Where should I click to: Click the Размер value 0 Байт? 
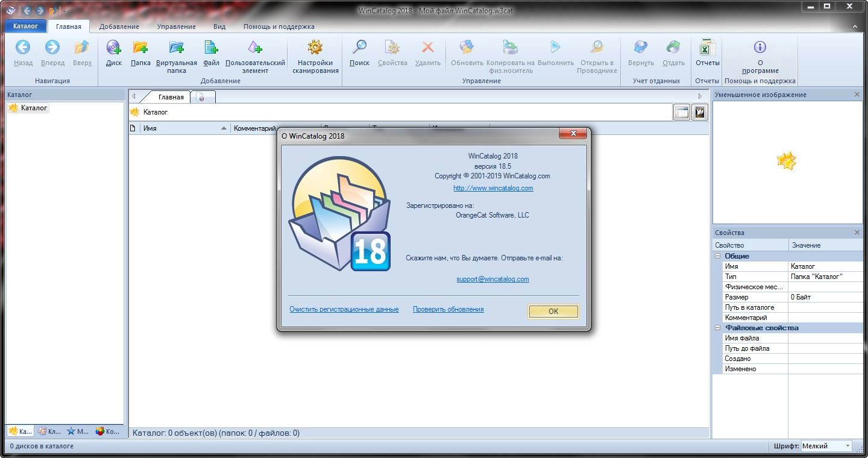click(826, 297)
